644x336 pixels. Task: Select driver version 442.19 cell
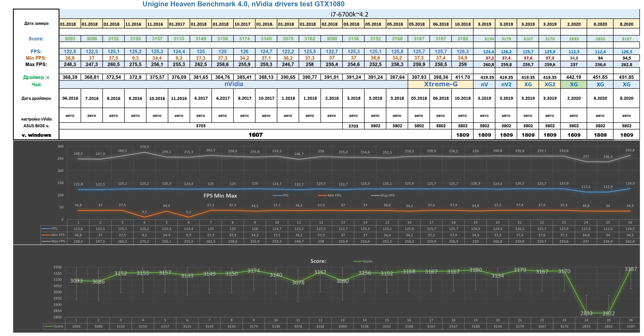point(574,77)
